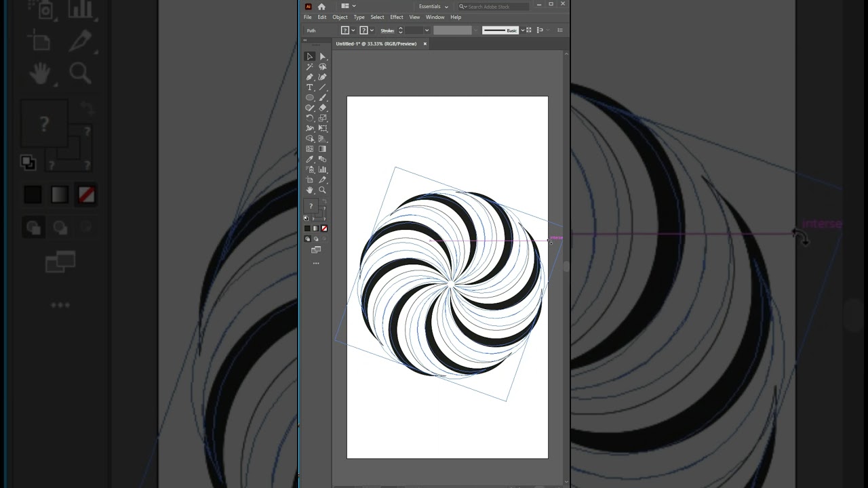Select the Line Segment tool
The image size is (868, 488).
[x=323, y=87]
